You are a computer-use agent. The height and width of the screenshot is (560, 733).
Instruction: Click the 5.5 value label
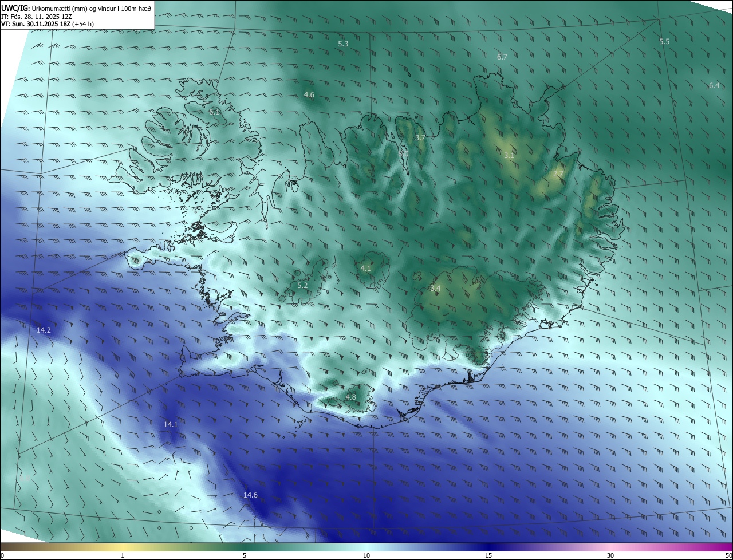point(664,42)
